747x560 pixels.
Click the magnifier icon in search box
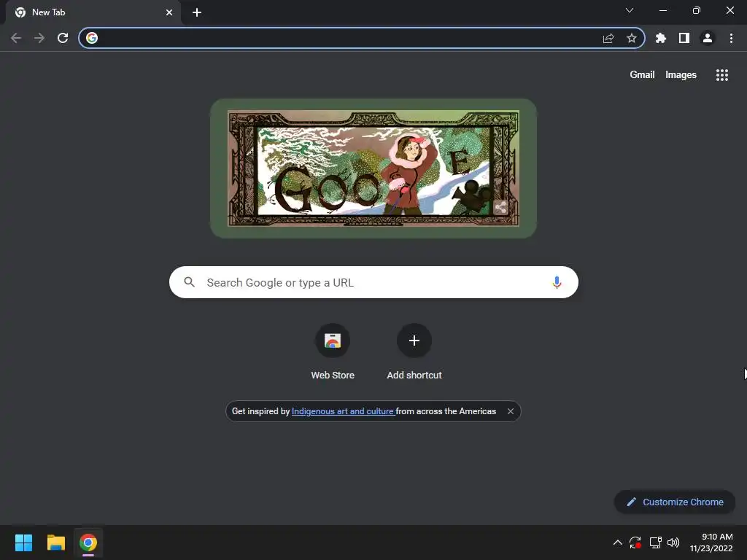coord(189,282)
